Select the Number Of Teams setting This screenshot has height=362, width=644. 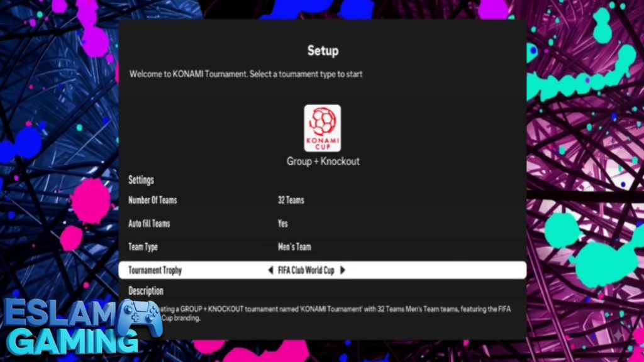[x=323, y=200]
